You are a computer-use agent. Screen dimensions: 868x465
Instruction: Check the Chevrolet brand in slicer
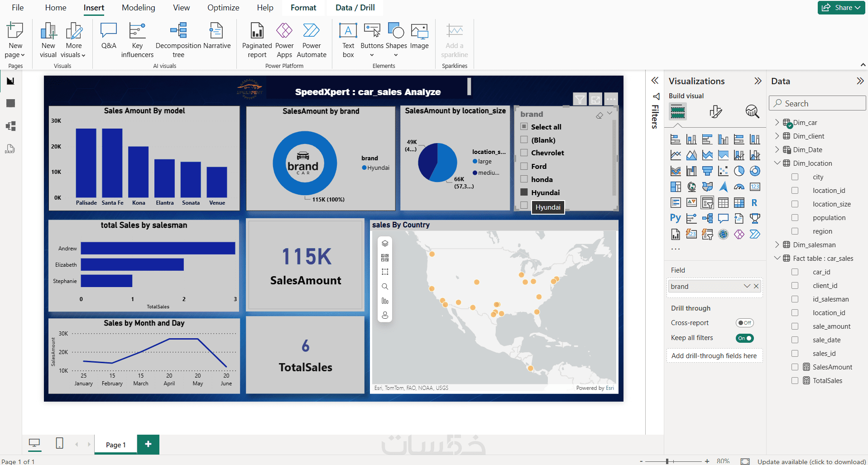point(524,153)
